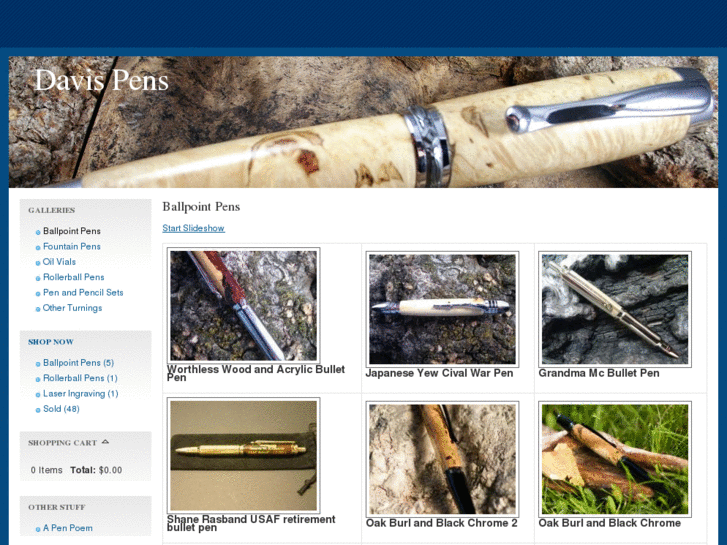Open the Fountain Pens gallery

[x=71, y=246]
